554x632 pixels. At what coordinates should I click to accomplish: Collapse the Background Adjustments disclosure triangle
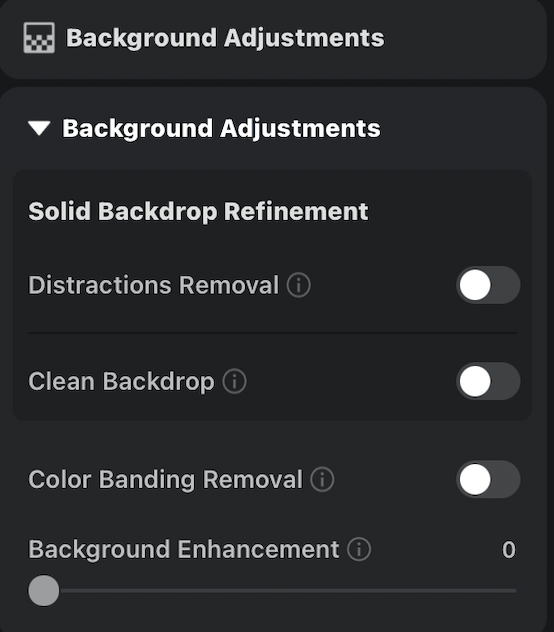coord(39,129)
